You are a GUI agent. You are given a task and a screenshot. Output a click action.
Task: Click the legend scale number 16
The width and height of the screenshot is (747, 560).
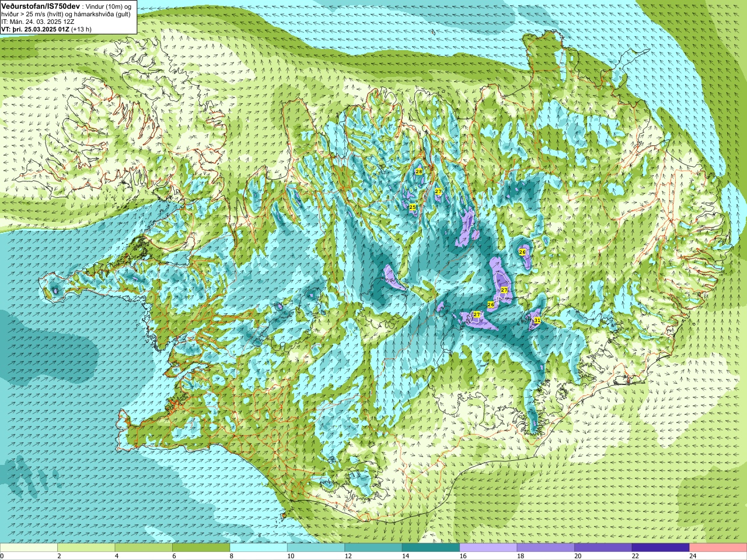pos(463,556)
